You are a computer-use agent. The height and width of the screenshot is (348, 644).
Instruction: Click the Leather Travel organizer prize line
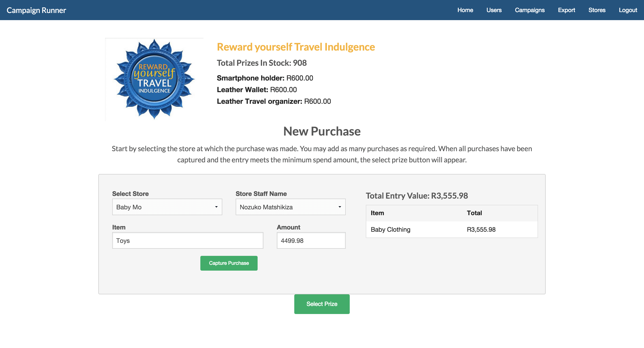point(274,101)
